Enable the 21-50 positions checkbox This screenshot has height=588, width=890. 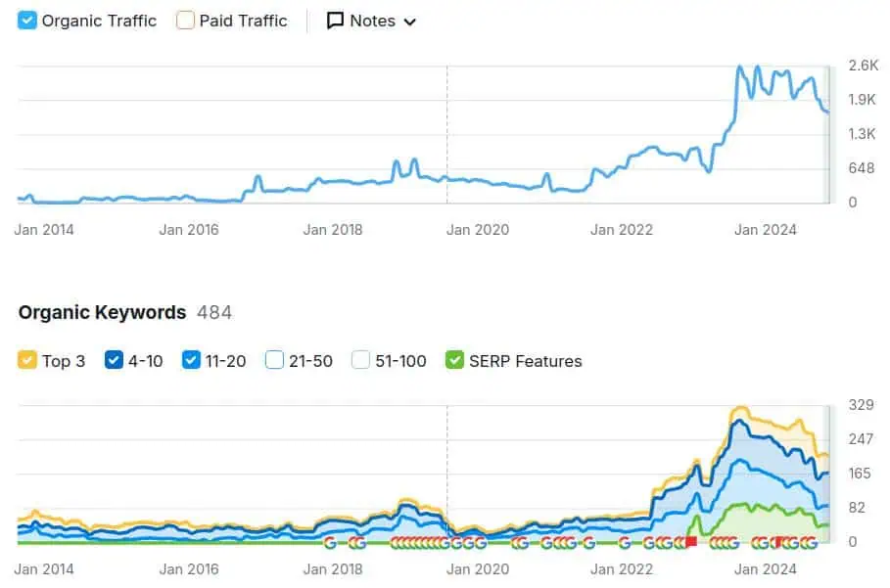coord(275,360)
